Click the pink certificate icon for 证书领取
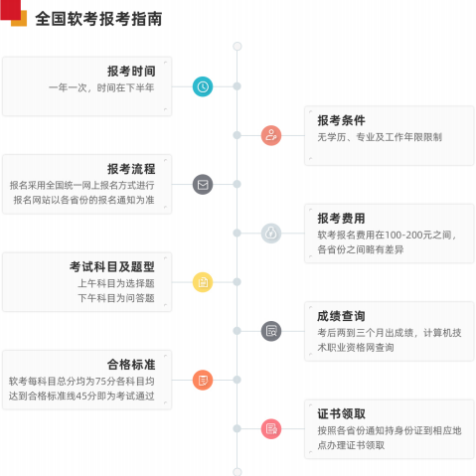This screenshot has width=476, height=476. pyautogui.click(x=271, y=429)
